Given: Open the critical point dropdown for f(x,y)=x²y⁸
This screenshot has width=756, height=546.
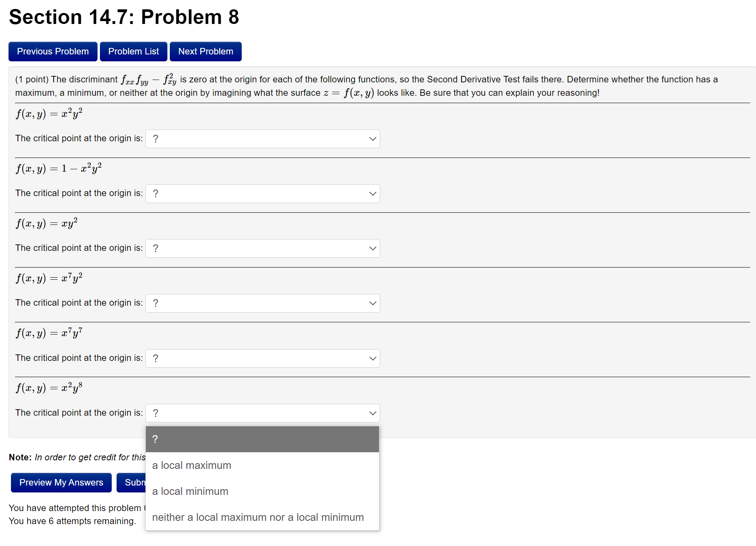Looking at the screenshot, I should click(262, 413).
